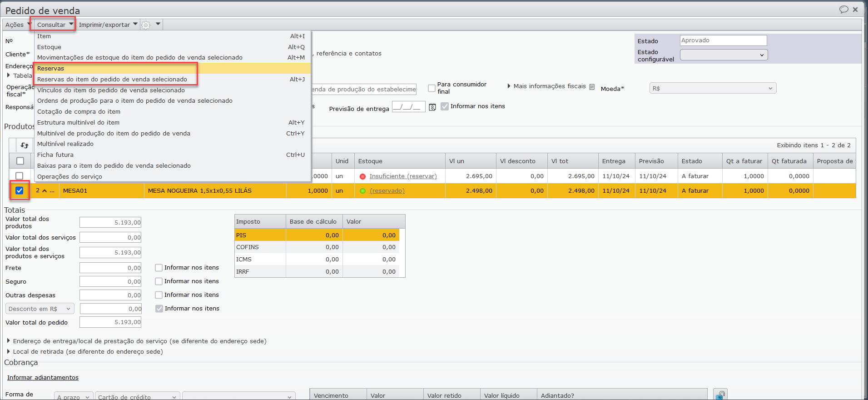Click the chat bubble icon in title bar
This screenshot has height=400, width=868.
tap(843, 10)
